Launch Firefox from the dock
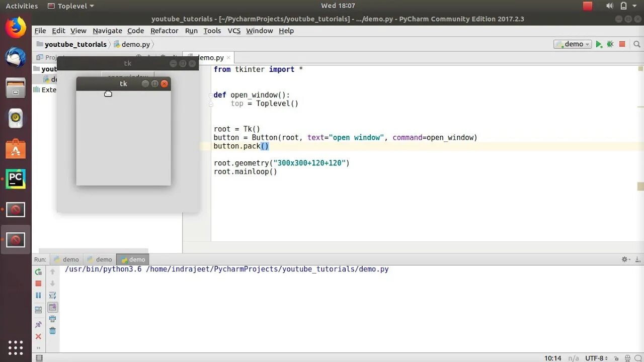 pos(16,27)
